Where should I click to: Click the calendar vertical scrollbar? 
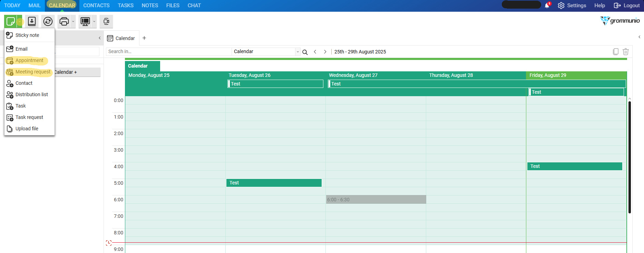[x=630, y=157]
